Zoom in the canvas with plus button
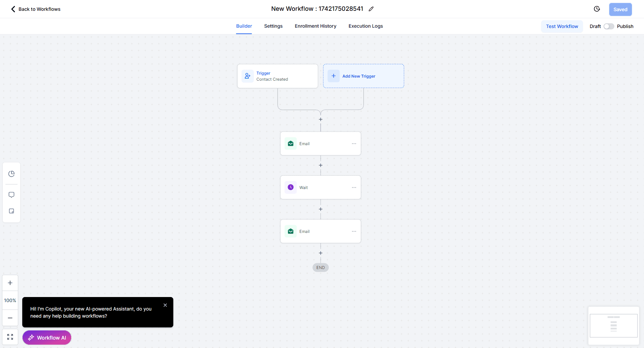 (10, 283)
